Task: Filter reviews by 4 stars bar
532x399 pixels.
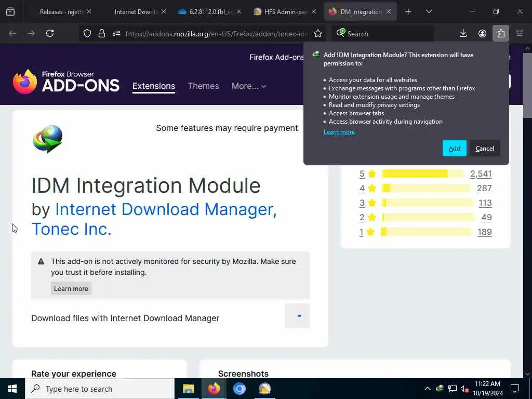Action: click(x=427, y=188)
